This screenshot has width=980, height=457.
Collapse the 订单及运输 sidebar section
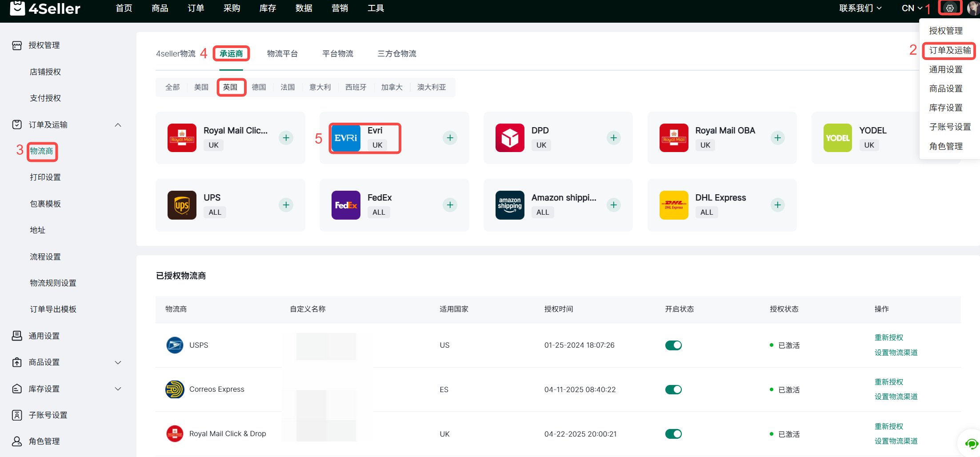tap(118, 125)
